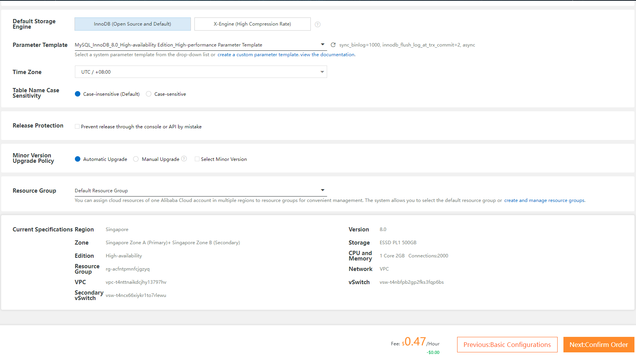The image size is (636, 364).
Task: Select Case-insensitive (Default) radio option
Action: pos(78,94)
